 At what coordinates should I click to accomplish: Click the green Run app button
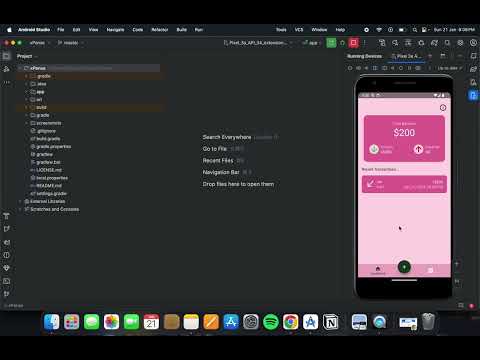click(331, 43)
